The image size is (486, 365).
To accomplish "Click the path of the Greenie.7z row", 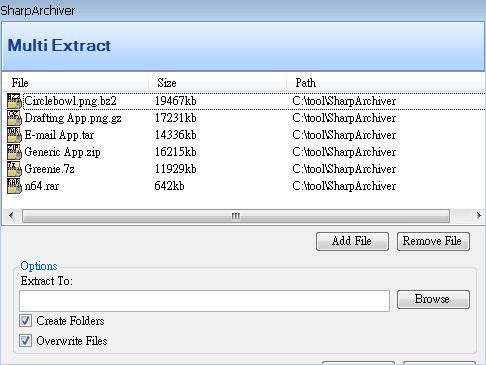I will tap(344, 169).
